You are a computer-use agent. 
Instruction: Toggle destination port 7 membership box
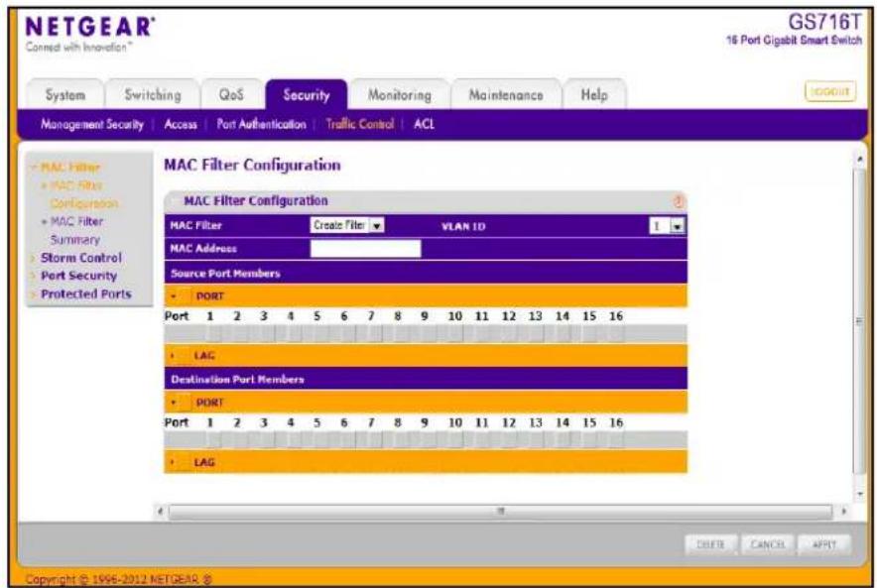[x=374, y=440]
